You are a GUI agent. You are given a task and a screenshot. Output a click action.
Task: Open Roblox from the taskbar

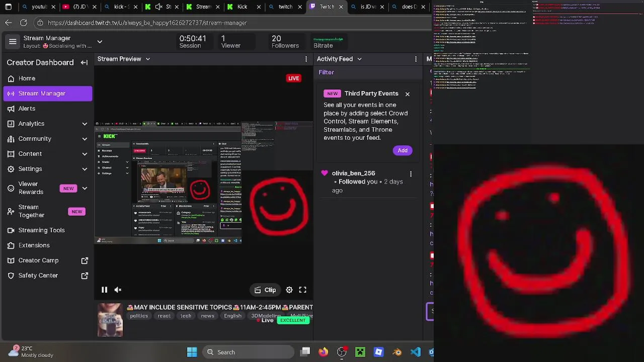[379, 352]
